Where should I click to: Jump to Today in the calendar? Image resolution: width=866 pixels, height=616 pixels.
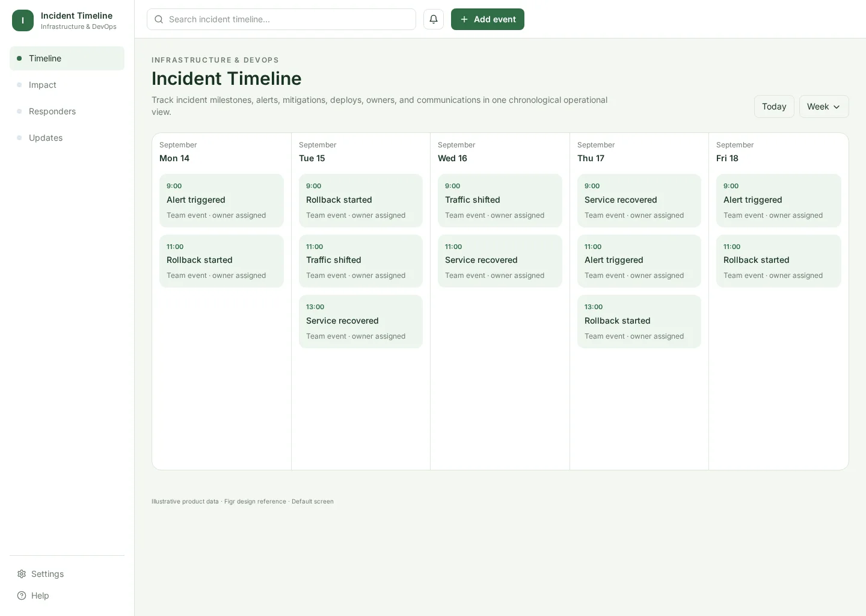pyautogui.click(x=774, y=106)
